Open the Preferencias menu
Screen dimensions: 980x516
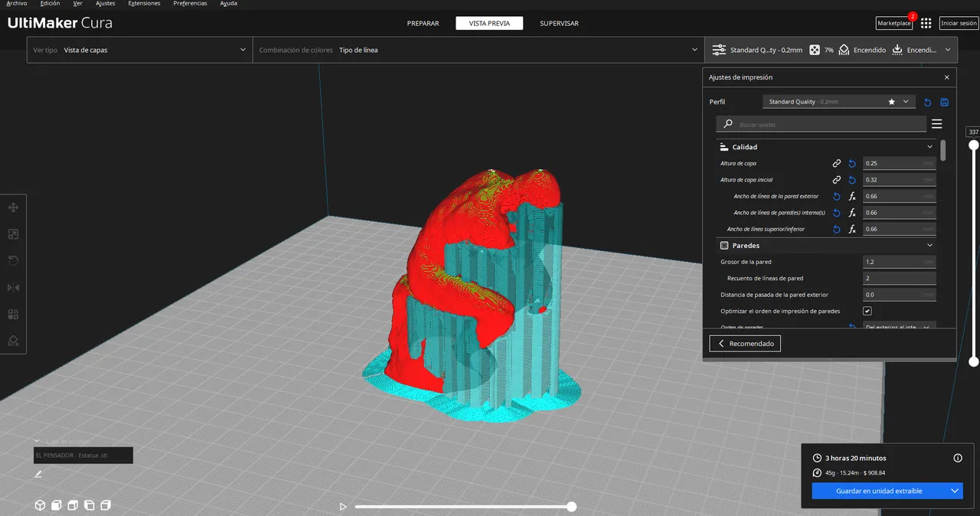190,4
